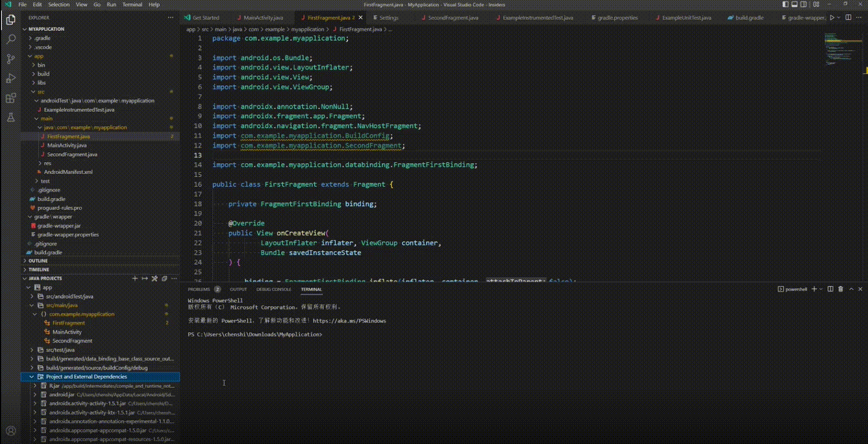Expand the TIMELINE section
The image size is (868, 444).
39,269
